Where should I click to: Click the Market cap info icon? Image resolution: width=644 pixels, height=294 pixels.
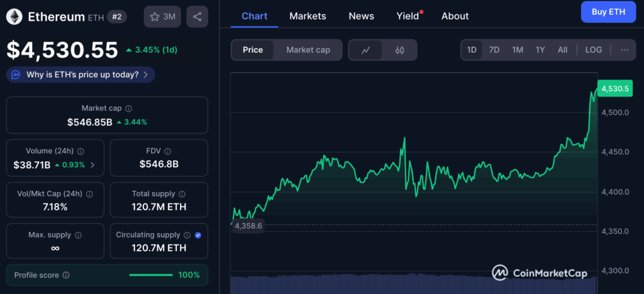129,109
